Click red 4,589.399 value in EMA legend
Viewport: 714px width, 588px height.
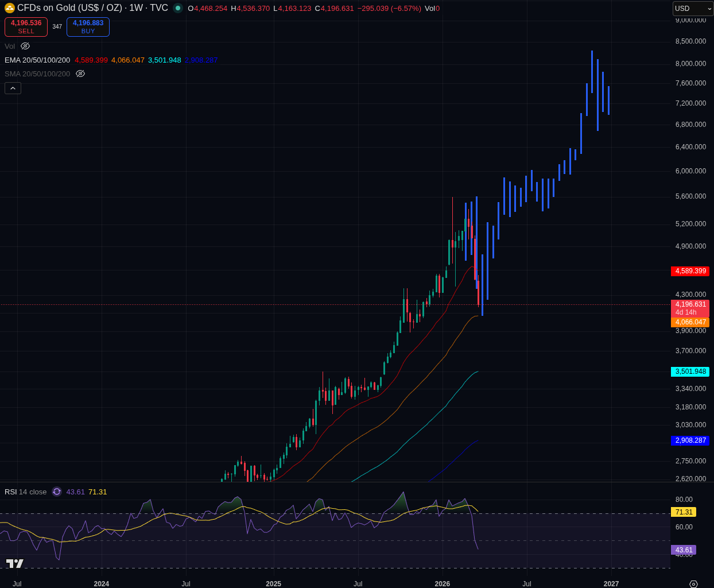pyautogui.click(x=91, y=60)
